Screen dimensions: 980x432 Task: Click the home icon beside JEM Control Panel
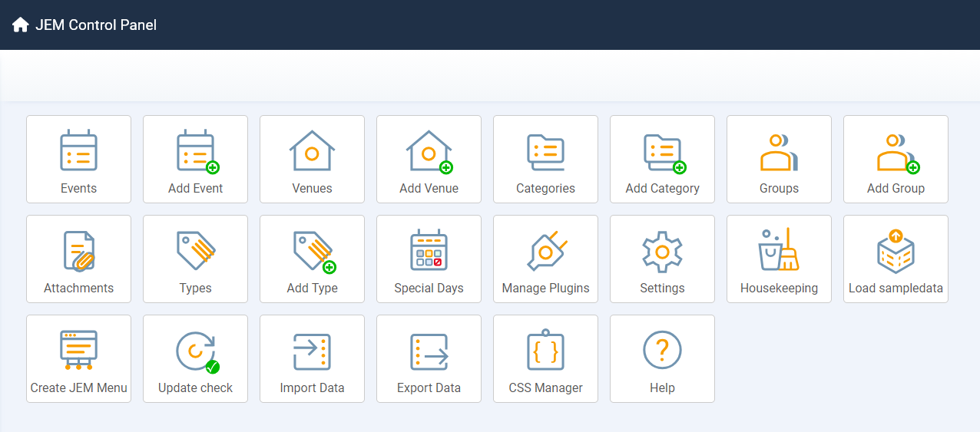click(20, 25)
